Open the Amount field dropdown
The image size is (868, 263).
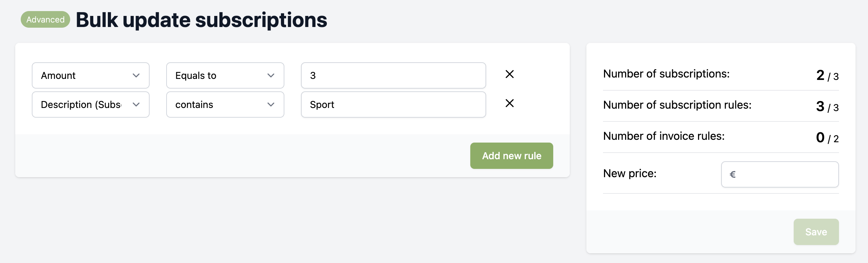tap(91, 75)
